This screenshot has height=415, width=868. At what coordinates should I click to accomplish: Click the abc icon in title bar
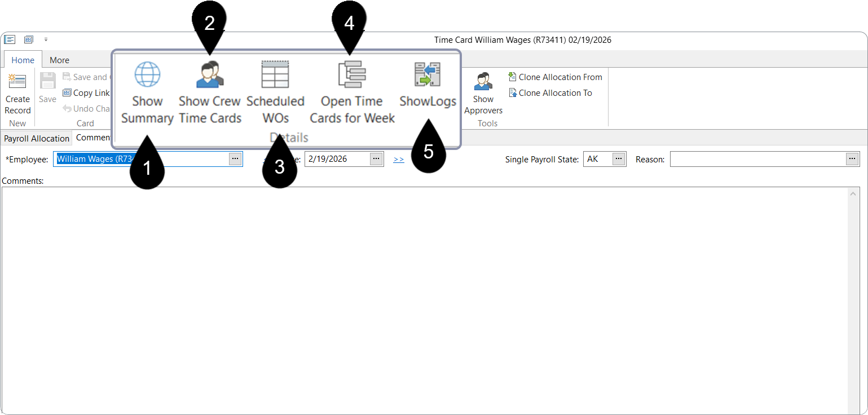click(x=29, y=39)
